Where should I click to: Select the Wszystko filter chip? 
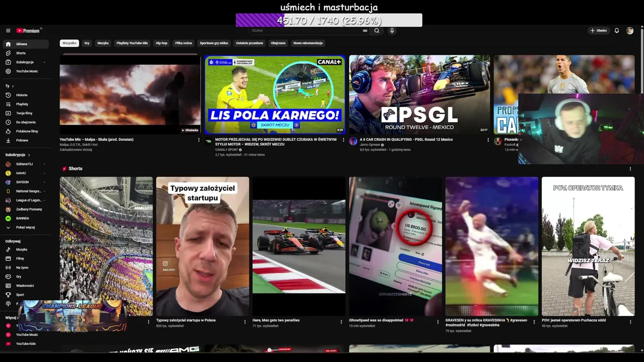click(69, 43)
